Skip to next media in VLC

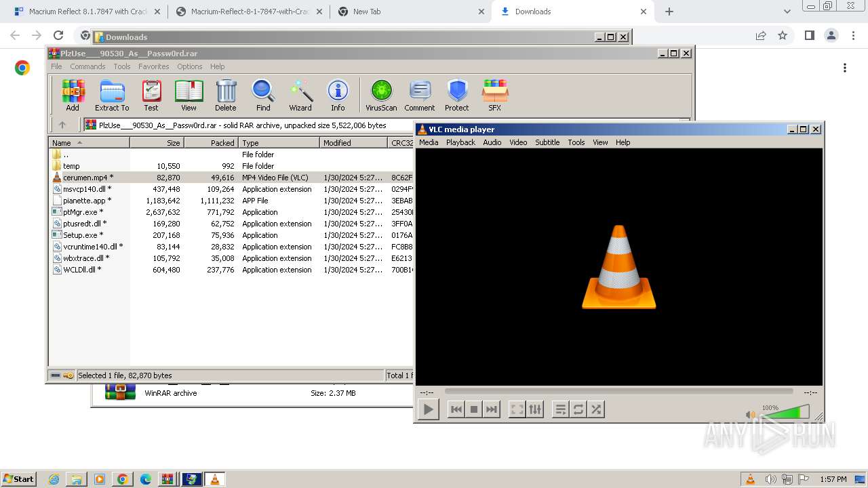(492, 409)
